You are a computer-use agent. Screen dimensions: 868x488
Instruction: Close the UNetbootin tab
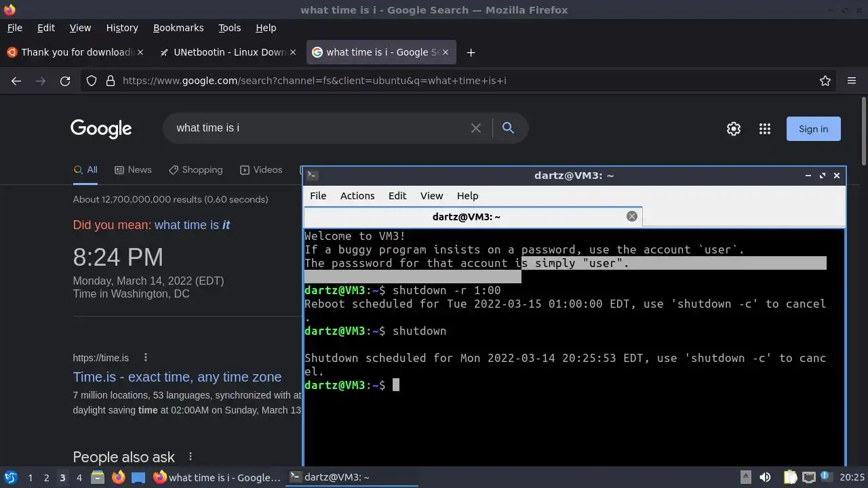[x=293, y=52]
